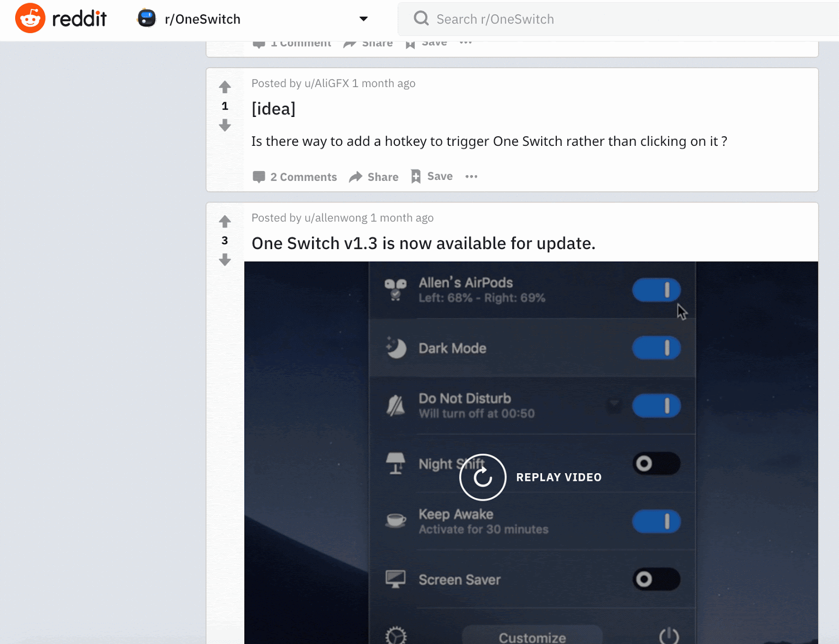Click 'Will turn off at 00:50' text
Viewport: 839px width, 644px height.
pos(477,414)
